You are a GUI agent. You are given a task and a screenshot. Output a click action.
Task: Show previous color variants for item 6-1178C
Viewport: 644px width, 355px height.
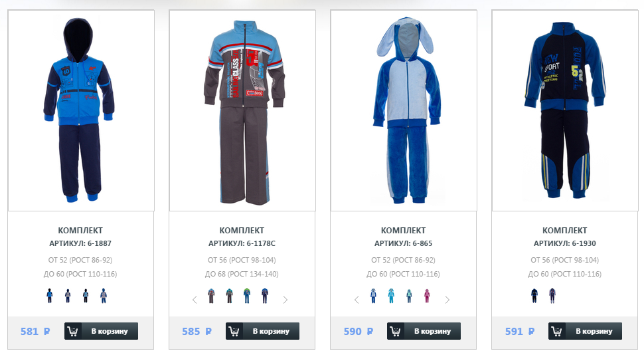click(195, 300)
